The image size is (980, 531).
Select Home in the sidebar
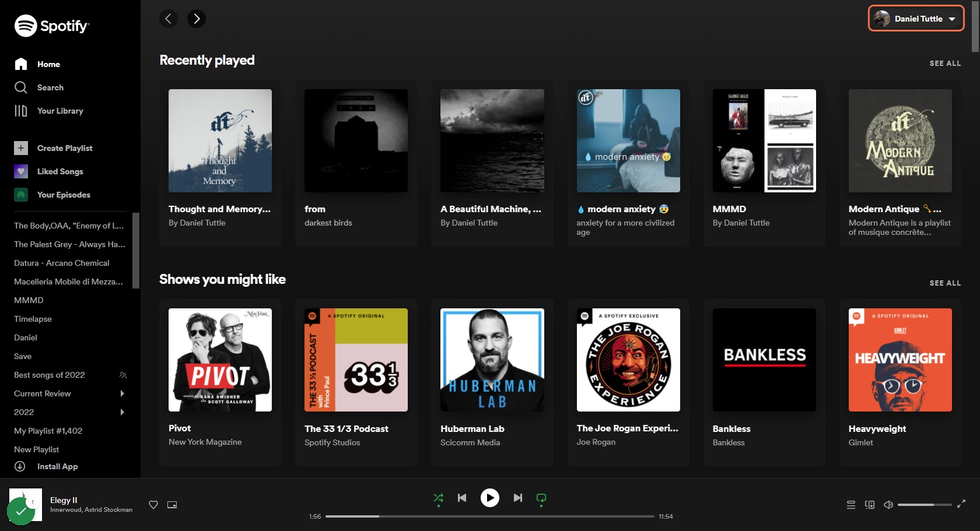pyautogui.click(x=49, y=64)
